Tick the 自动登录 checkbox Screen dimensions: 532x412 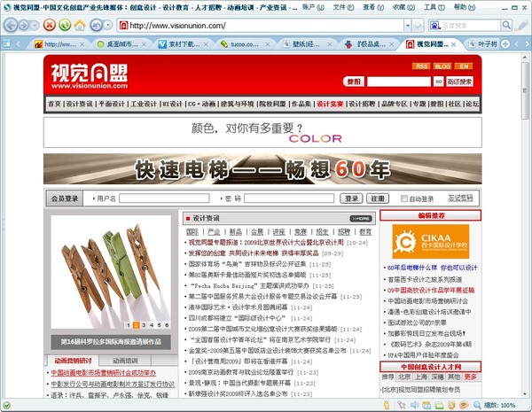click(x=403, y=198)
